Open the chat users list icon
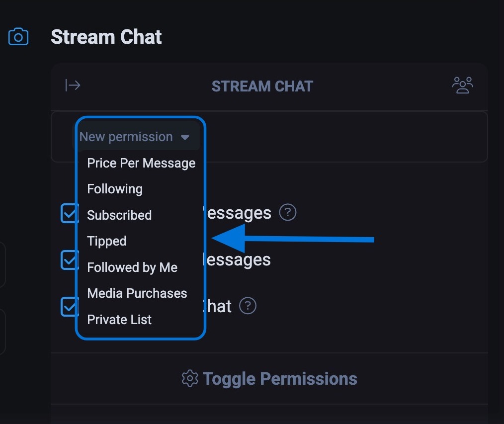 point(462,85)
